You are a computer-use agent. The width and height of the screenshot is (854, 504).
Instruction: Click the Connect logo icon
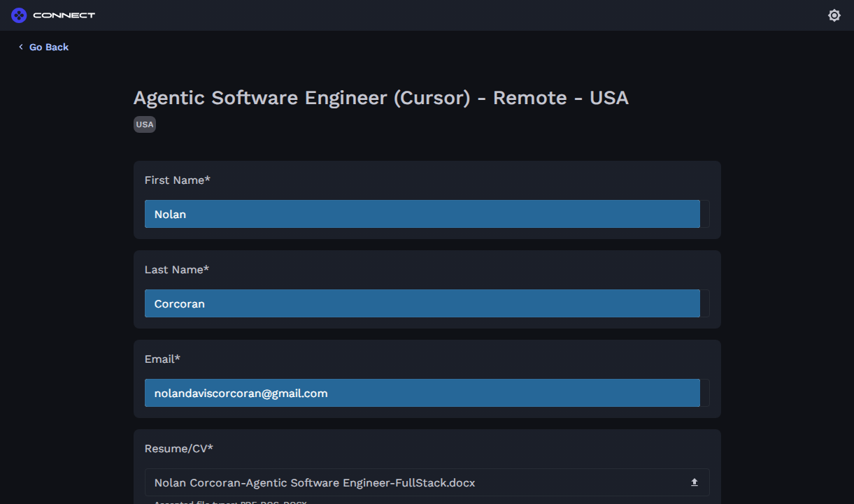(x=19, y=15)
